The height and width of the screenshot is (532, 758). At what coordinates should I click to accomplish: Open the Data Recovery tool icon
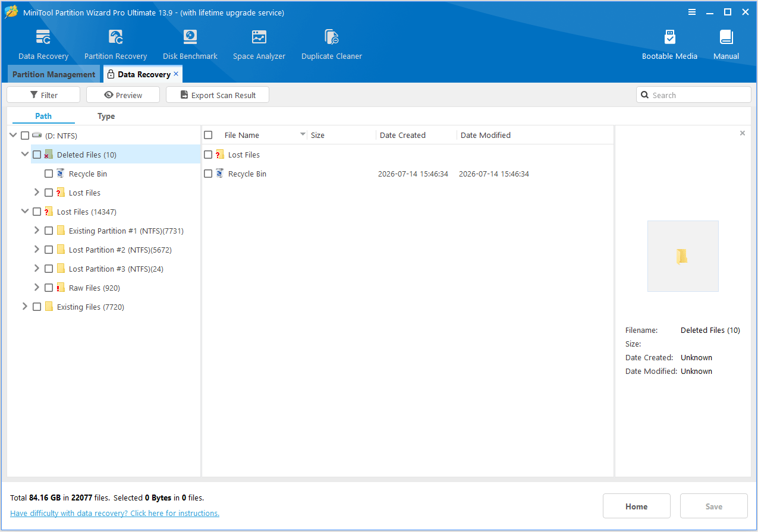[x=43, y=37]
